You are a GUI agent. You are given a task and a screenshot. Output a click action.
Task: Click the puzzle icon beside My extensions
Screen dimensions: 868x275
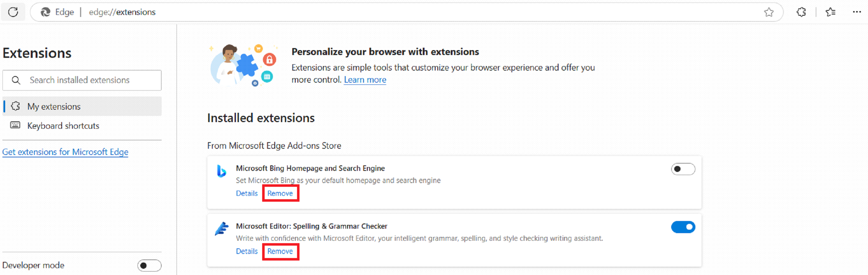[16, 106]
